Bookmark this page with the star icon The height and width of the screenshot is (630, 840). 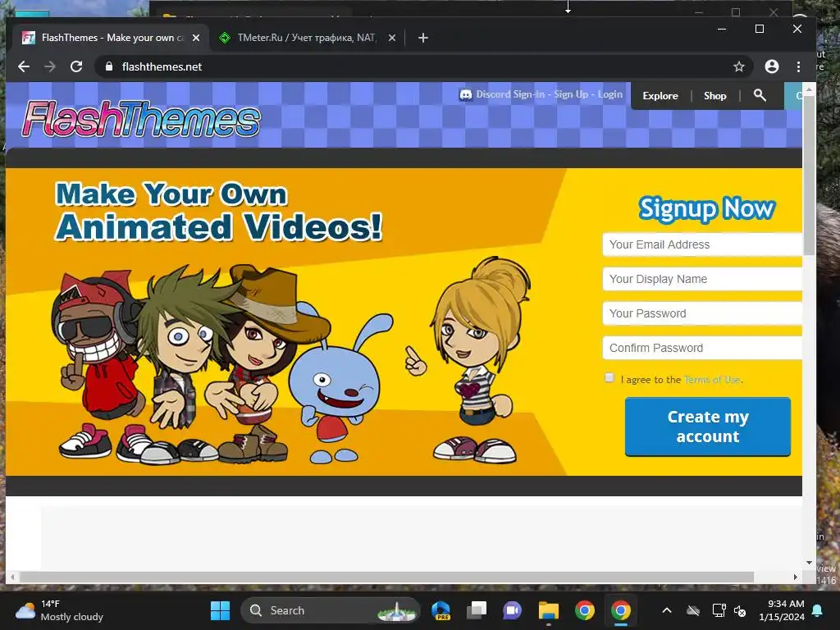coord(739,66)
